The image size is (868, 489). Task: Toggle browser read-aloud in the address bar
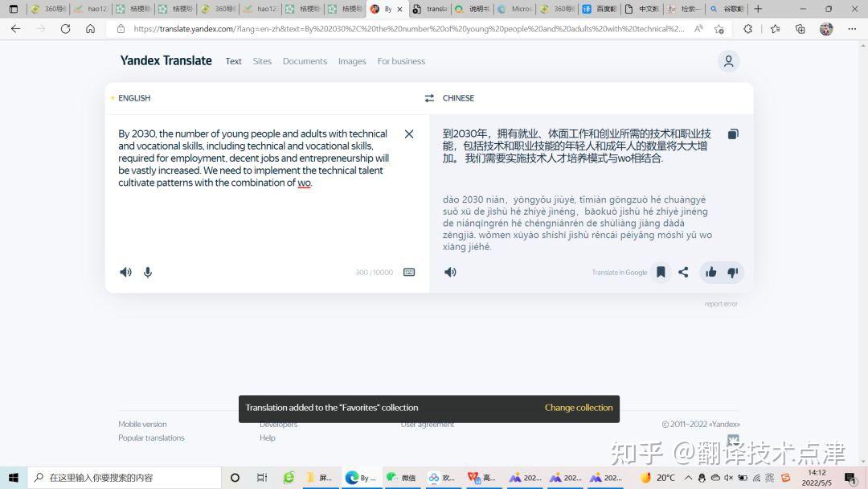click(x=698, y=27)
